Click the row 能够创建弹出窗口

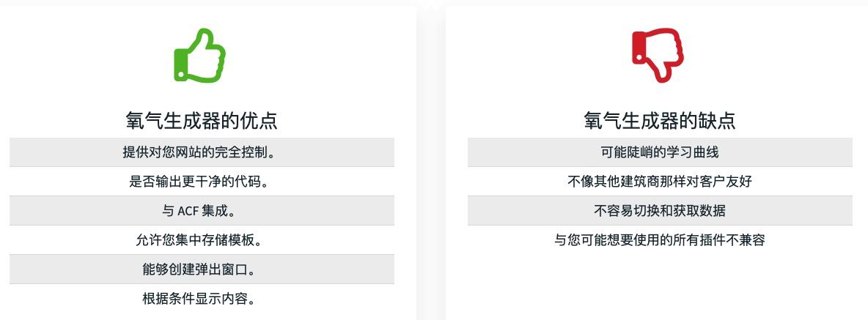202,269
